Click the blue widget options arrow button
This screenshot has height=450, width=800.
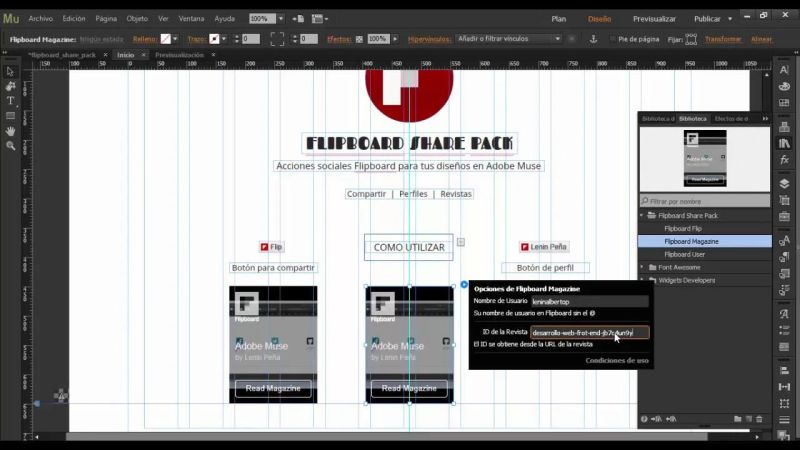(464, 284)
